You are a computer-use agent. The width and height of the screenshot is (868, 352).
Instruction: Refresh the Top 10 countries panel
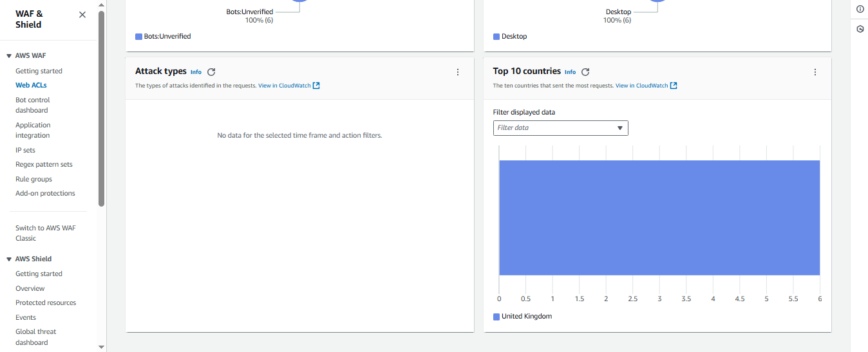tap(585, 72)
